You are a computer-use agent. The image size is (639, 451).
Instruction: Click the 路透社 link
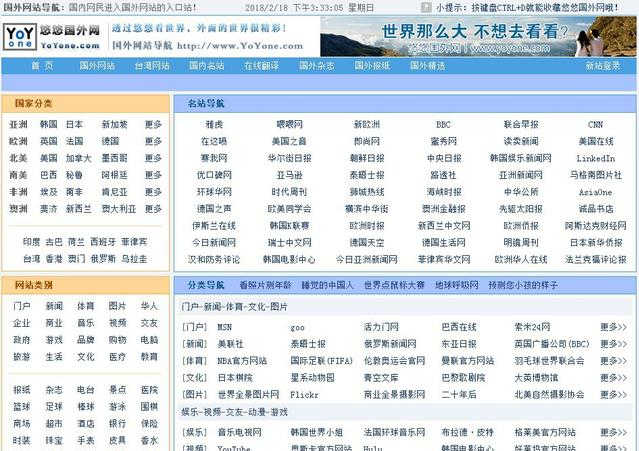(x=443, y=175)
